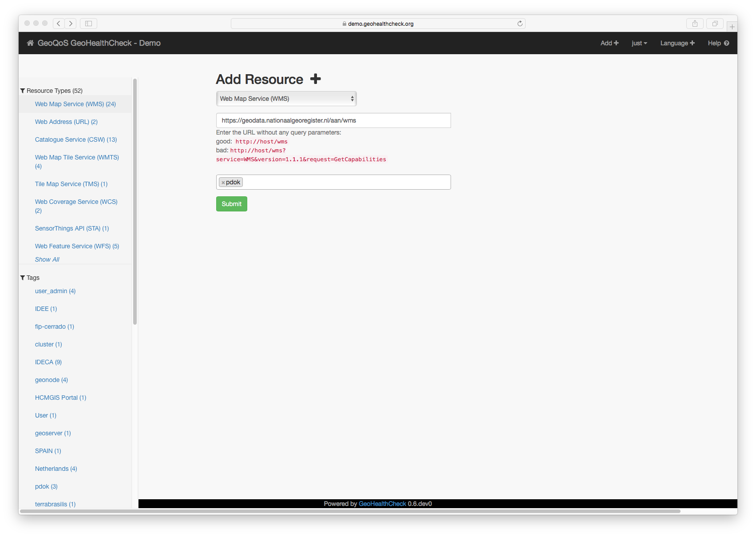Reload the page with the refresh icon
Image resolution: width=756 pixels, height=537 pixels.
point(520,24)
